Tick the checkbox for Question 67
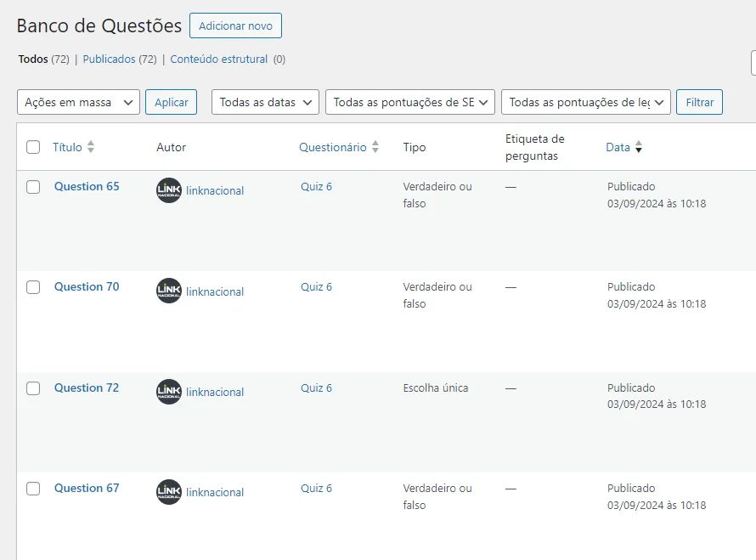 point(33,489)
